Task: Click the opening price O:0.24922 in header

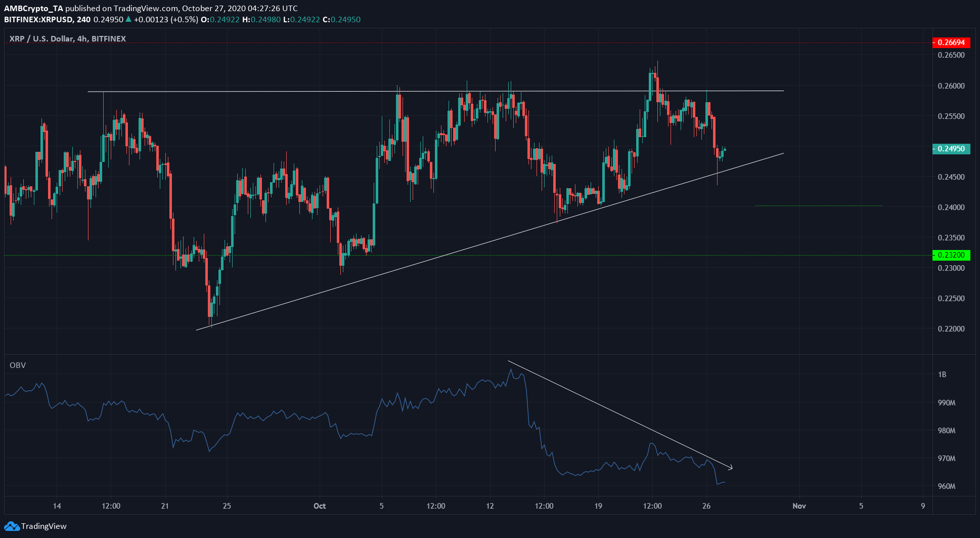Action: [x=220, y=20]
